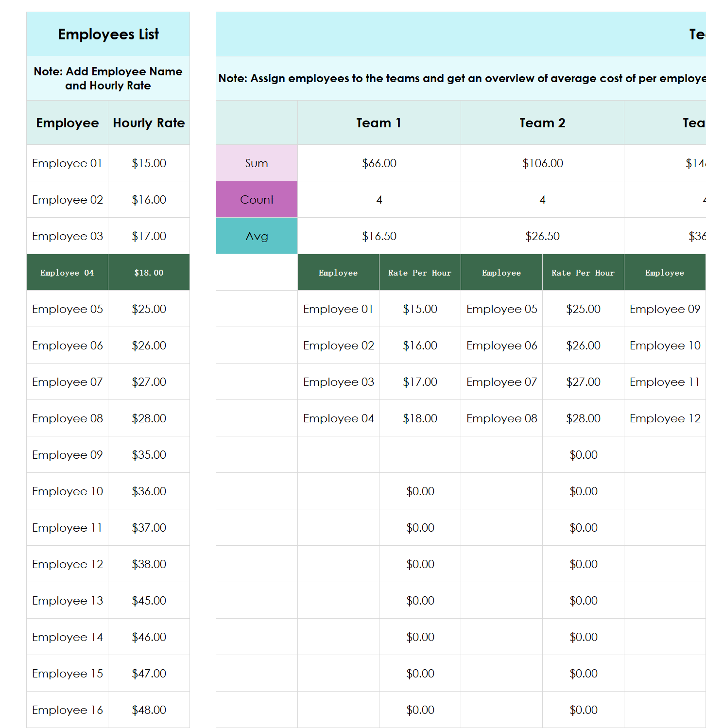Viewport: 706px width, 728px height.
Task: Select Employee 06 in the Employees List
Action: [67, 345]
